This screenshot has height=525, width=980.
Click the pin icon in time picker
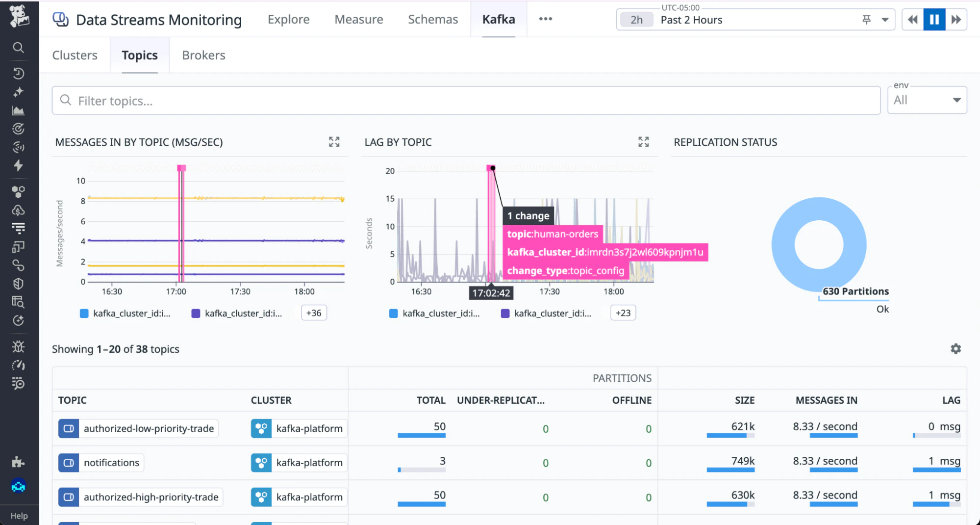tap(866, 20)
